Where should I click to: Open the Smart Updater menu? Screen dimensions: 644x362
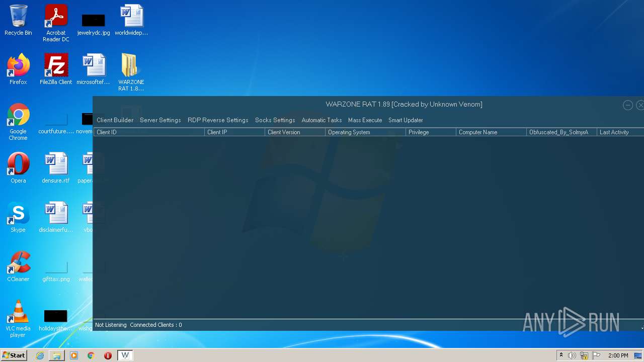(x=406, y=120)
